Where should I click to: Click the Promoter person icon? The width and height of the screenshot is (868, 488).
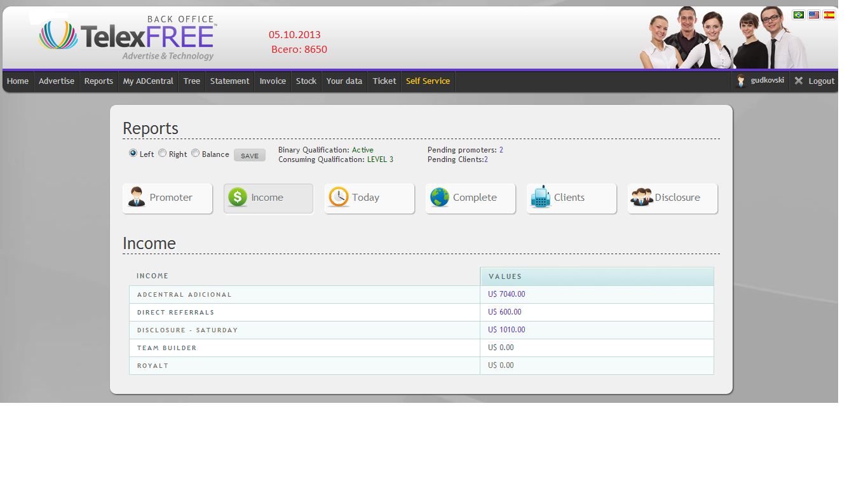(137, 197)
